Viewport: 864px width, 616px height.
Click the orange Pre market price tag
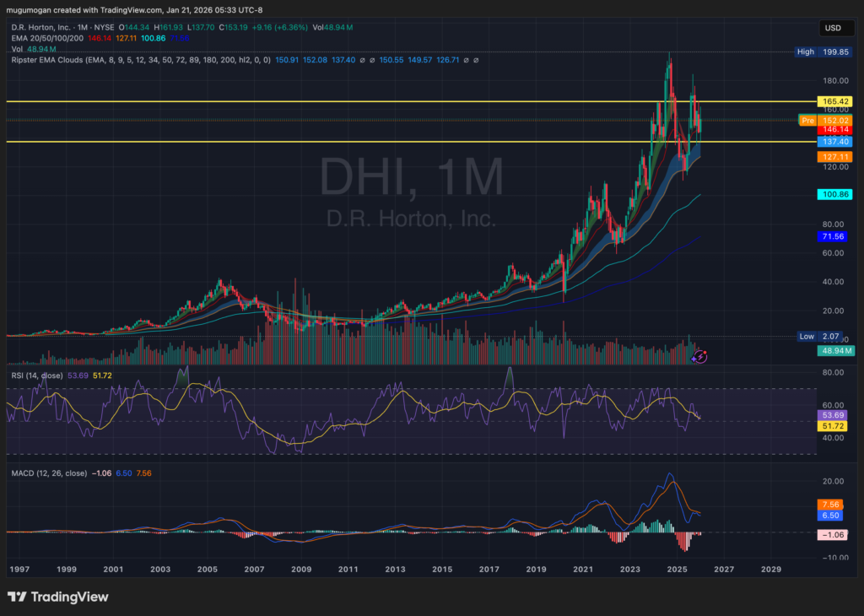pyautogui.click(x=807, y=121)
